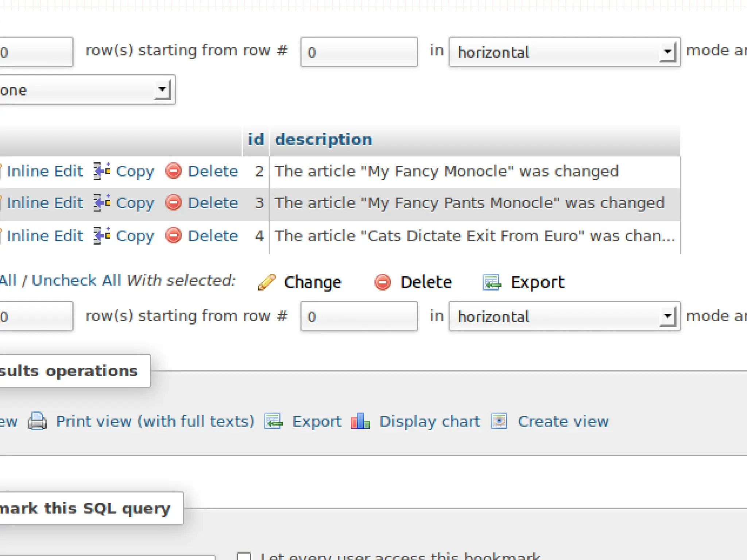Sort by the id column header
The width and height of the screenshot is (747, 560).
point(256,140)
